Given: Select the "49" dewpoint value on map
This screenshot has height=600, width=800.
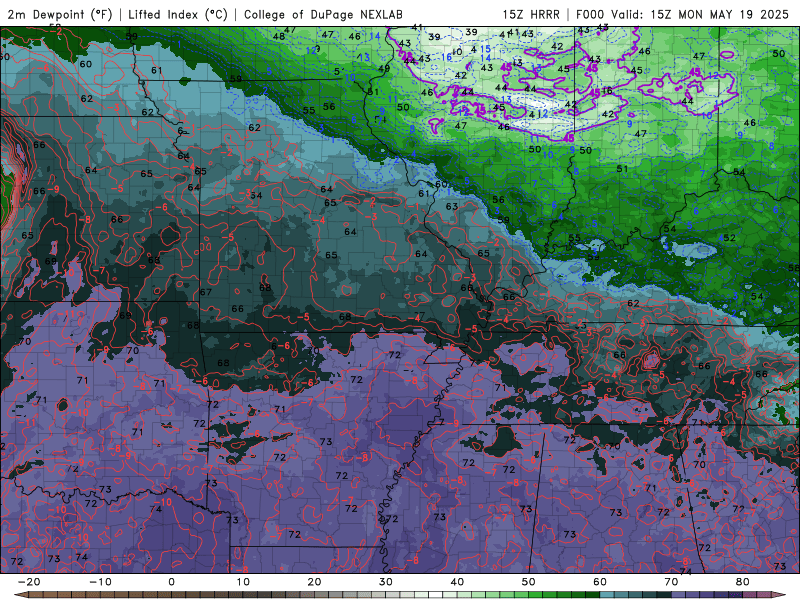Looking at the screenshot, I should [x=384, y=69].
